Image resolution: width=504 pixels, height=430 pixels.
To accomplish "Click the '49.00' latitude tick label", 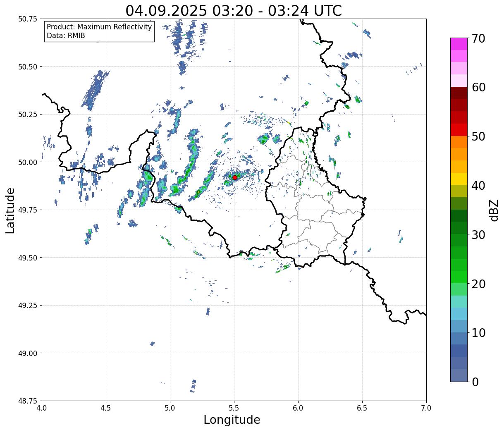I will tap(28, 353).
